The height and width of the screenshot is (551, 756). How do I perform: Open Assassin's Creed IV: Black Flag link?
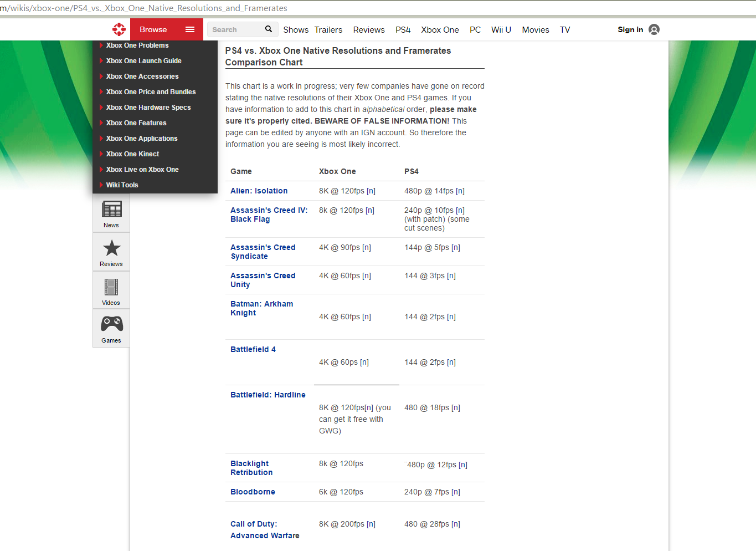point(269,215)
